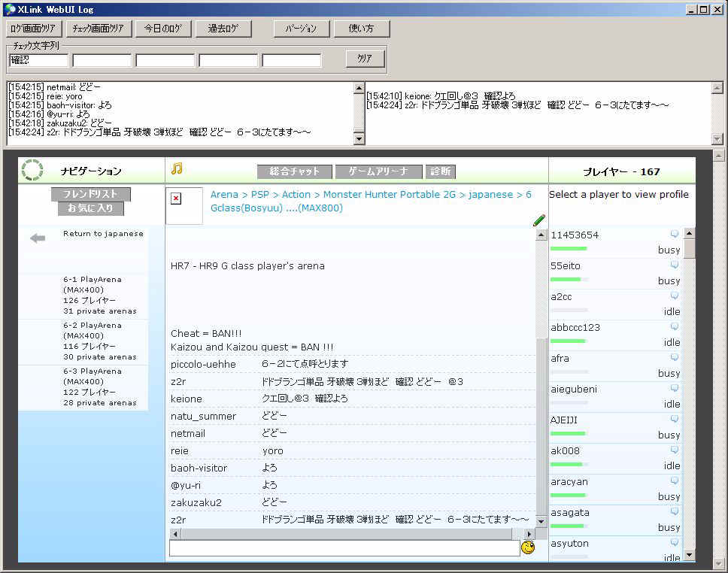
Task: Click the Arena breadcrumb link
Action: pos(224,195)
